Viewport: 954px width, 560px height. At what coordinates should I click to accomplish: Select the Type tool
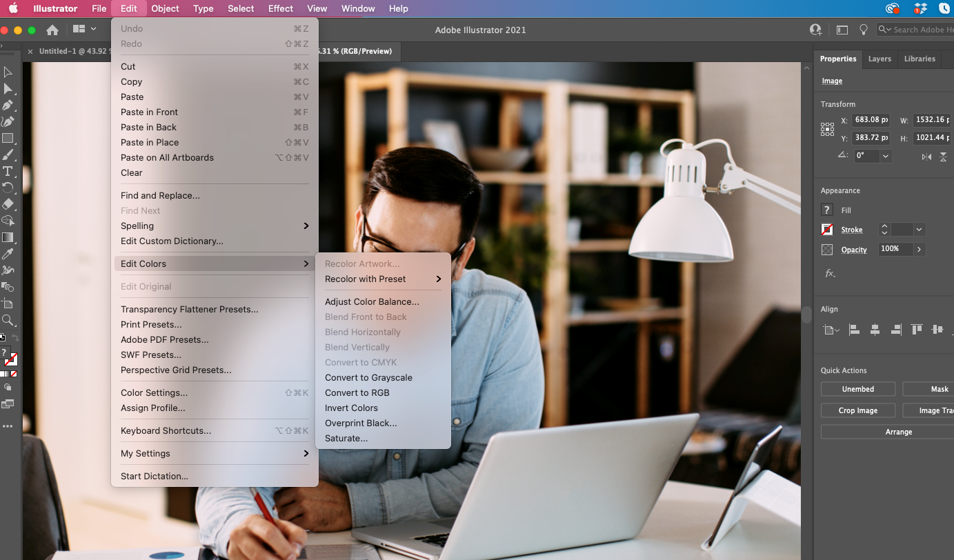point(8,171)
